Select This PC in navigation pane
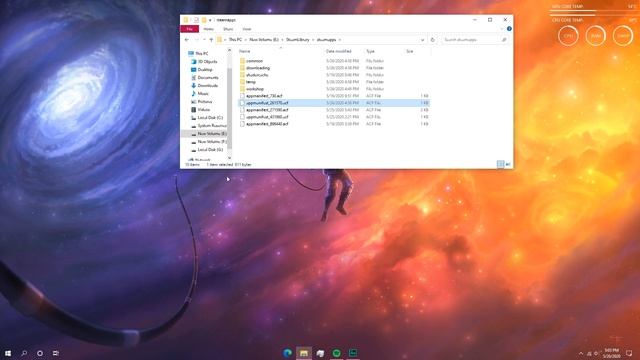Viewport: 640px width, 360px height. [x=201, y=53]
